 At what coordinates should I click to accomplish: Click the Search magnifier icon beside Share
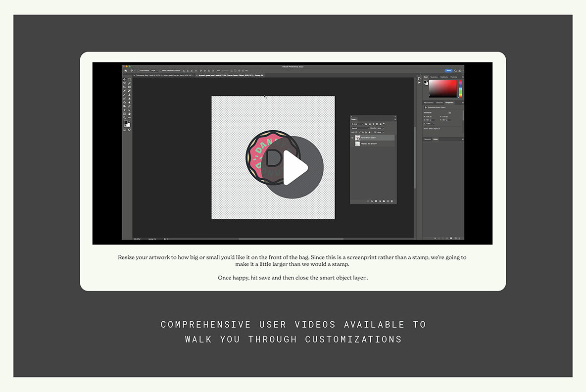coord(456,71)
